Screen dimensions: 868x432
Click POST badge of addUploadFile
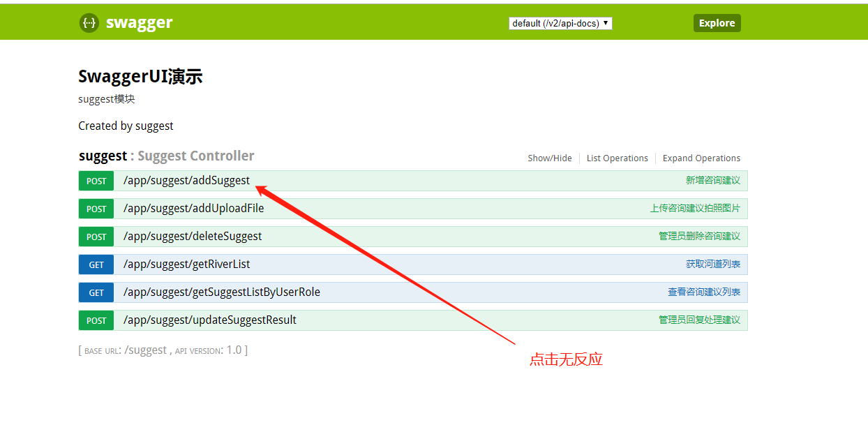pyautogui.click(x=96, y=209)
